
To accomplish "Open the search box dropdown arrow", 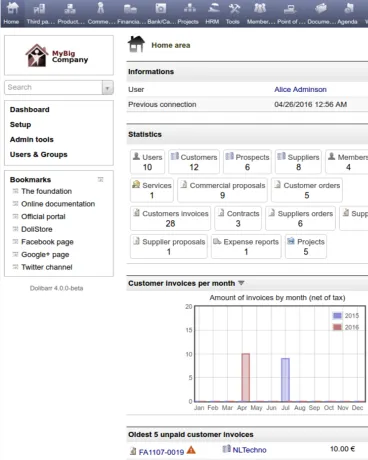I will click(107, 88).
